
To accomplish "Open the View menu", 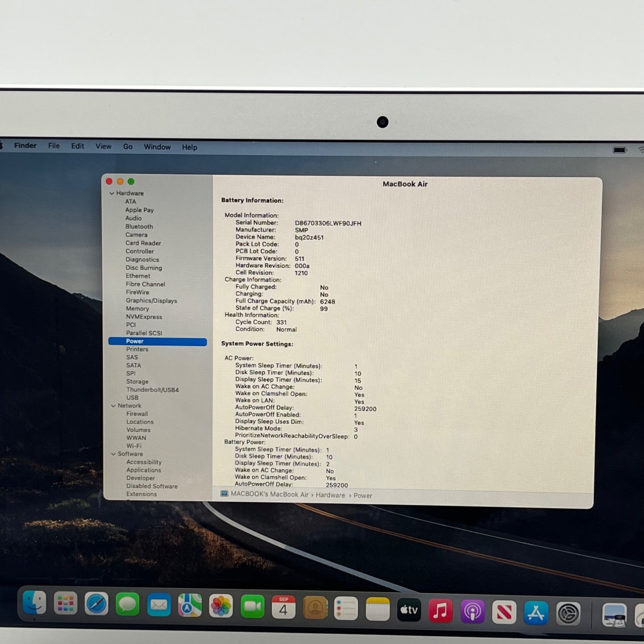I will (103, 146).
